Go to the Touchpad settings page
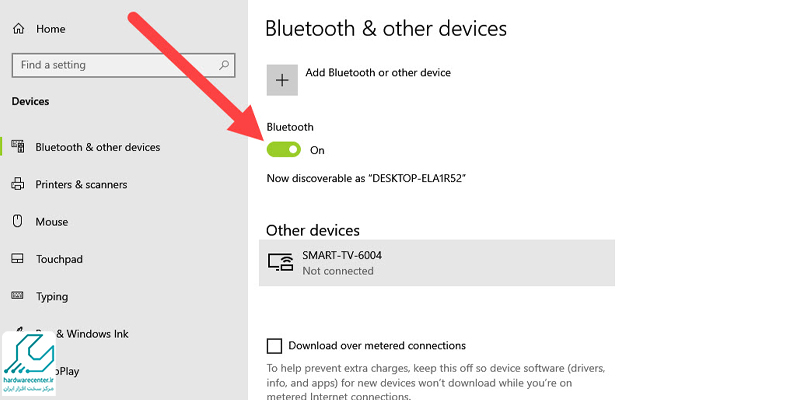This screenshot has height=400, width=800. 59,259
